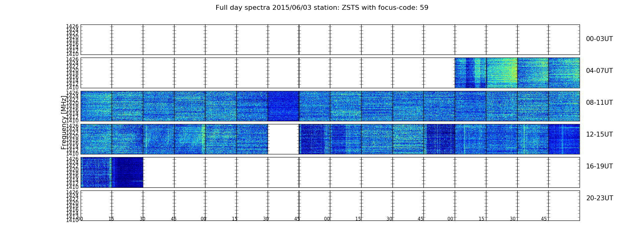Click the "12-15UT" row label
Screen dimensions: 644x245
click(600, 134)
